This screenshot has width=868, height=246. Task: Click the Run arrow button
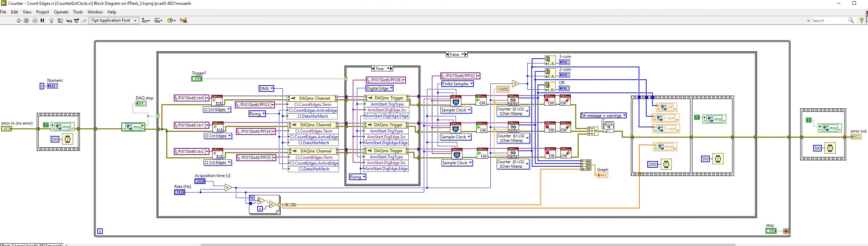point(19,21)
